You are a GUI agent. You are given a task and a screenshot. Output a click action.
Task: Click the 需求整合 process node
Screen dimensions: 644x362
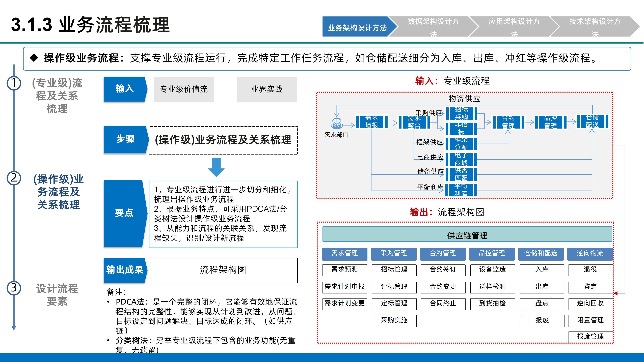[414, 122]
